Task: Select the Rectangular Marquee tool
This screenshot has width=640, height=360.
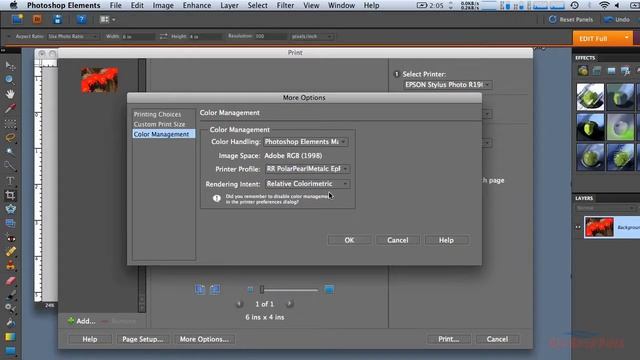Action: point(10,123)
